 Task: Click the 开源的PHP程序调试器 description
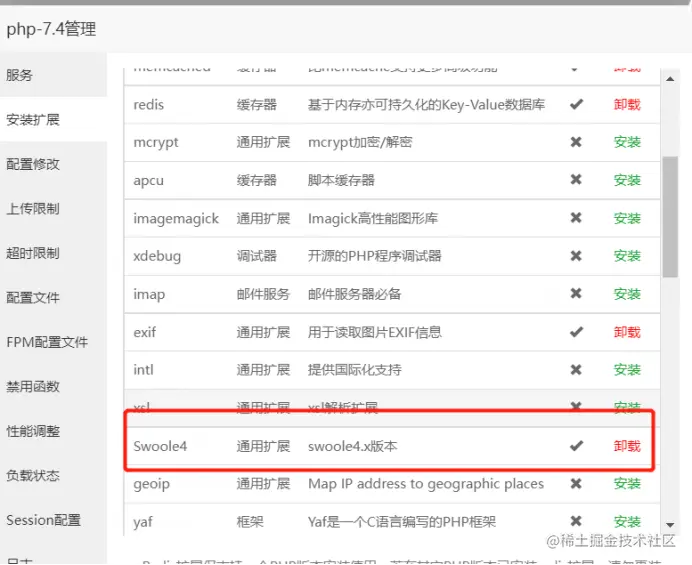[375, 256]
